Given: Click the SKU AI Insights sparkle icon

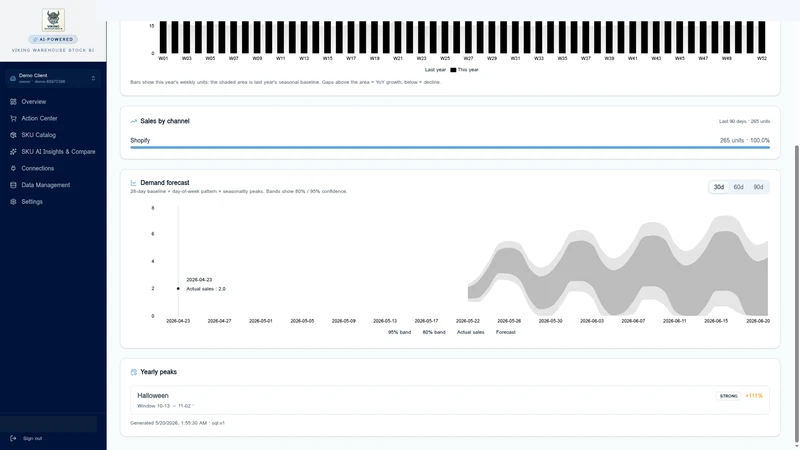Looking at the screenshot, I should pos(13,152).
